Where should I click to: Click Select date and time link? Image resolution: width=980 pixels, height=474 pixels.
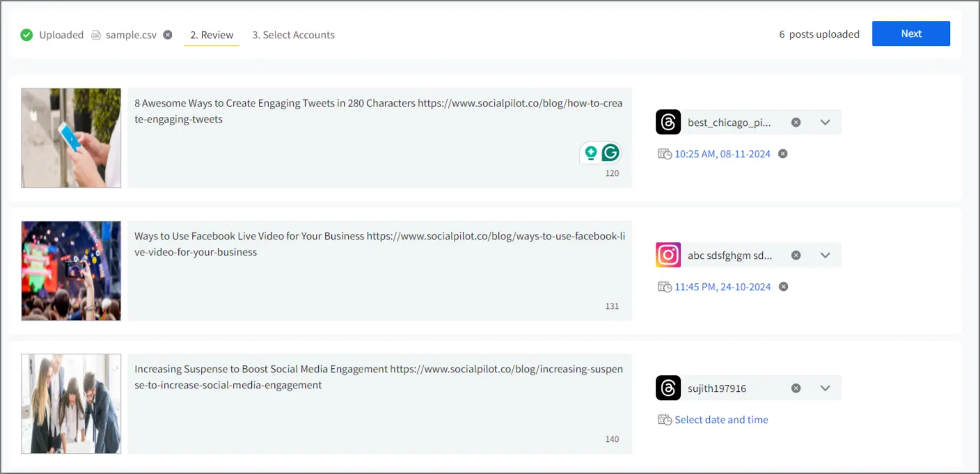tap(721, 420)
